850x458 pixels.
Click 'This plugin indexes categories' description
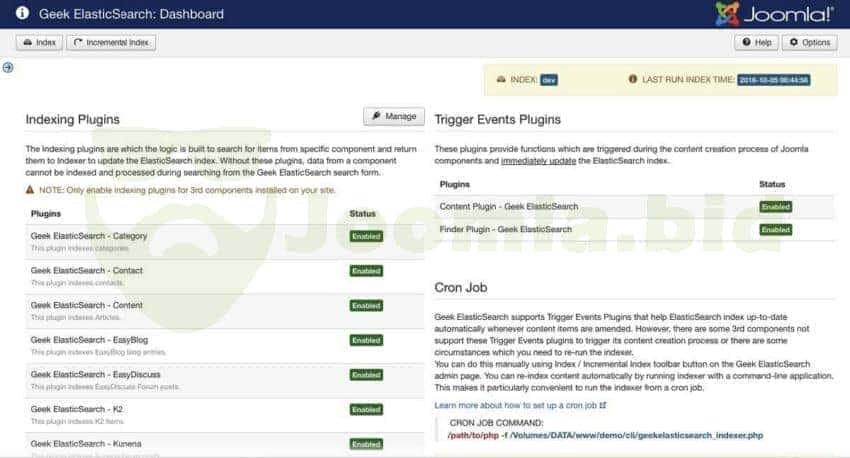80,248
